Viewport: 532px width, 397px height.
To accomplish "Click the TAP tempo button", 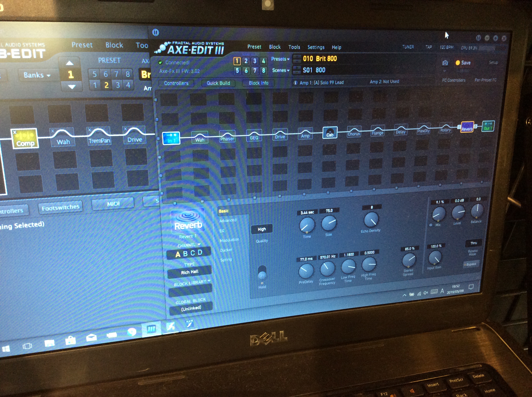I will tap(429, 47).
